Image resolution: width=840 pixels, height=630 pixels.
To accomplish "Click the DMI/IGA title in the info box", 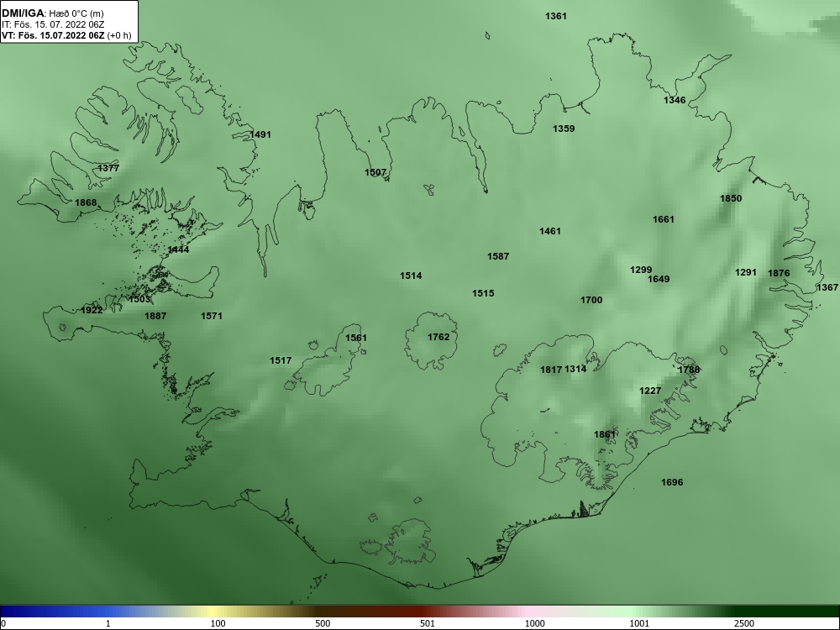I will (22, 13).
